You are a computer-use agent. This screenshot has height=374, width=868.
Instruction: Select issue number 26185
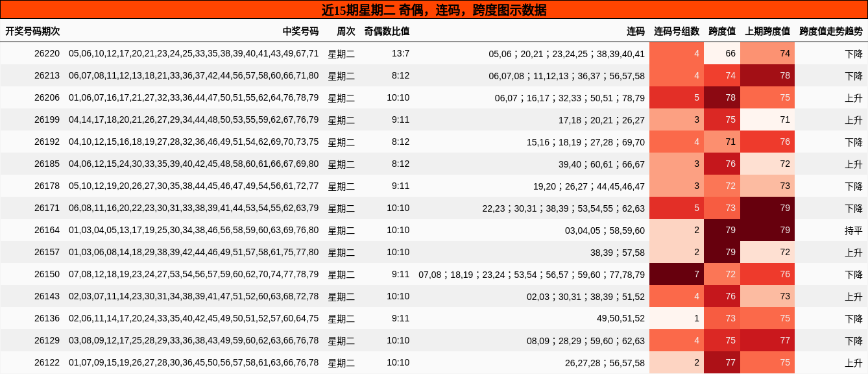[47, 164]
